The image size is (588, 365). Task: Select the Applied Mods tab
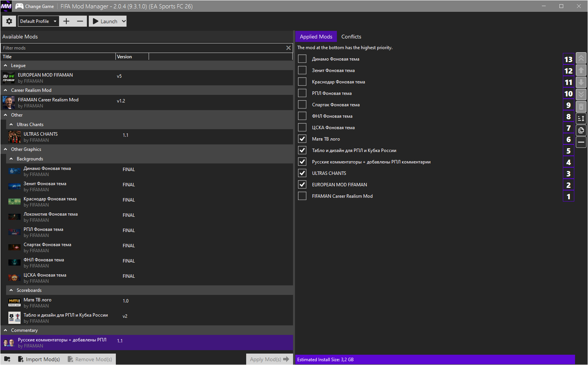pos(316,37)
